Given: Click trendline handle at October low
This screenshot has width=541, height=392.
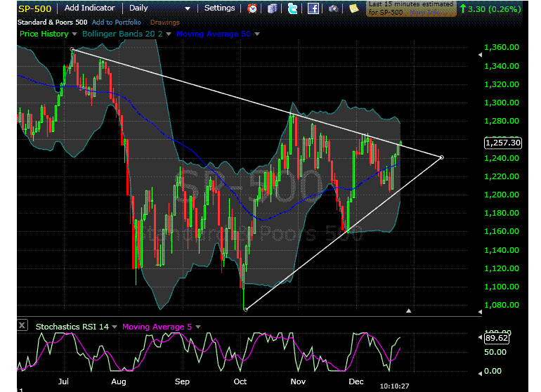Looking at the screenshot, I should [246, 310].
